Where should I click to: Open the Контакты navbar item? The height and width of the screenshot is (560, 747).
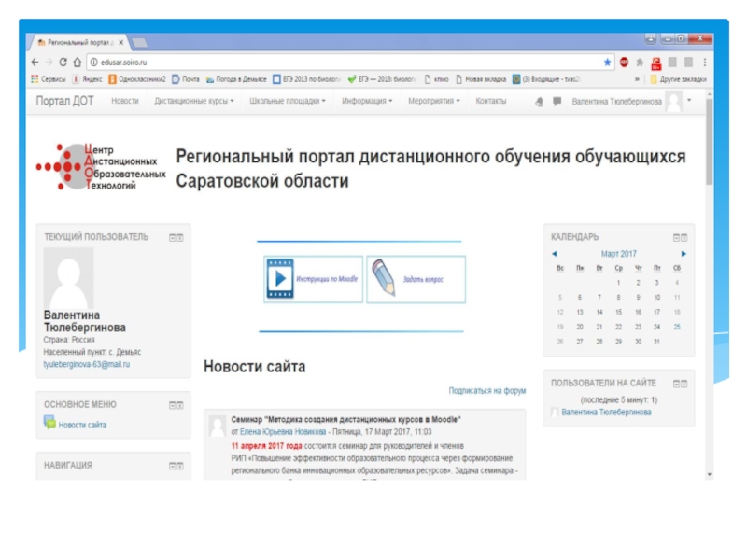(491, 101)
